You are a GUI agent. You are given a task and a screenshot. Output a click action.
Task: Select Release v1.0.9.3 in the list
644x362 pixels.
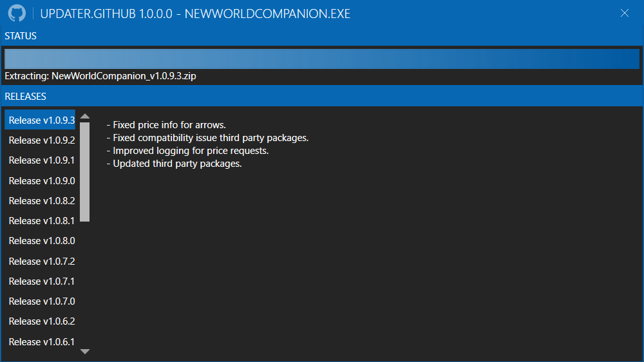click(x=40, y=120)
